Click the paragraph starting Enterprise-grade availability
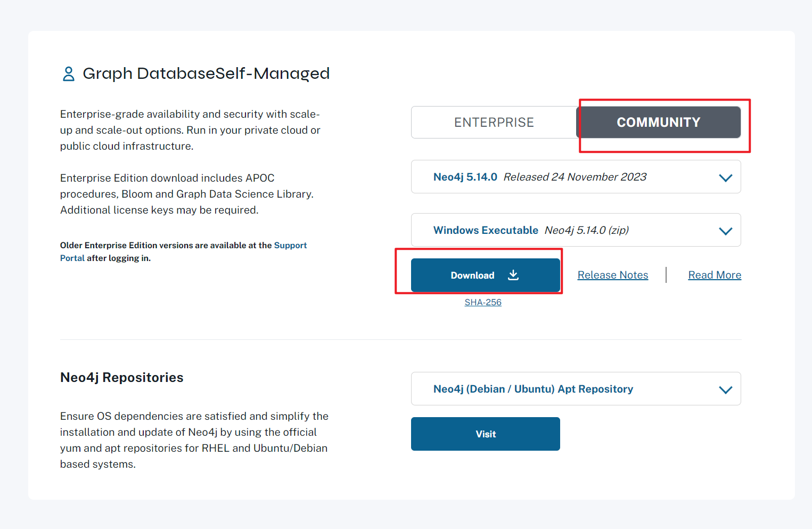 point(190,130)
